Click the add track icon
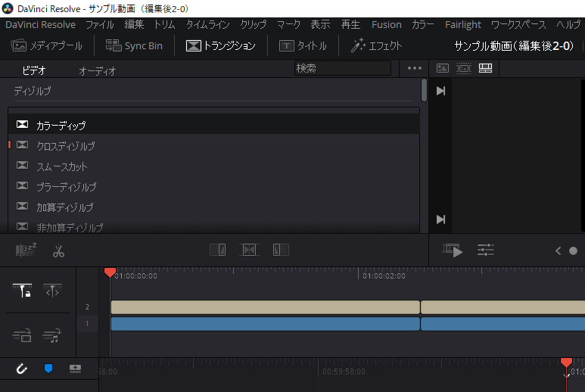The height and width of the screenshot is (392, 585). click(x=76, y=369)
